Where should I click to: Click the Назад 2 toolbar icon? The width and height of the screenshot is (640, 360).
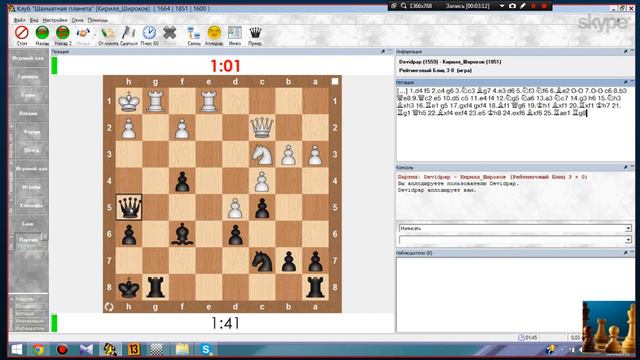[x=62, y=33]
